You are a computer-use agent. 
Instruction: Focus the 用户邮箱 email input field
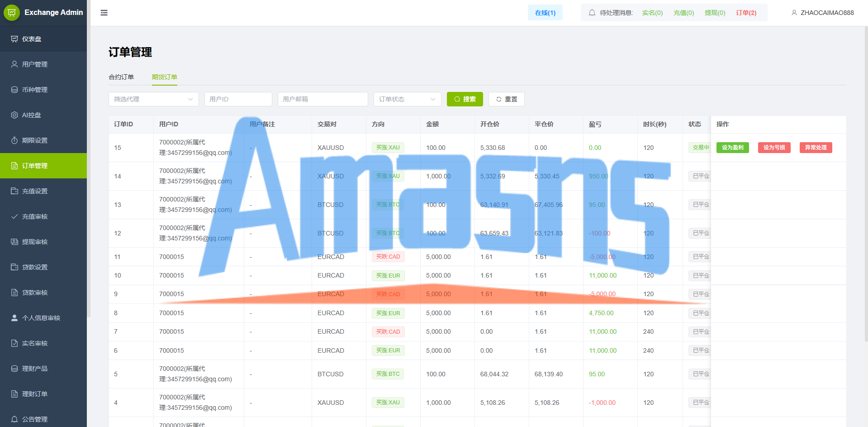pyautogui.click(x=323, y=99)
